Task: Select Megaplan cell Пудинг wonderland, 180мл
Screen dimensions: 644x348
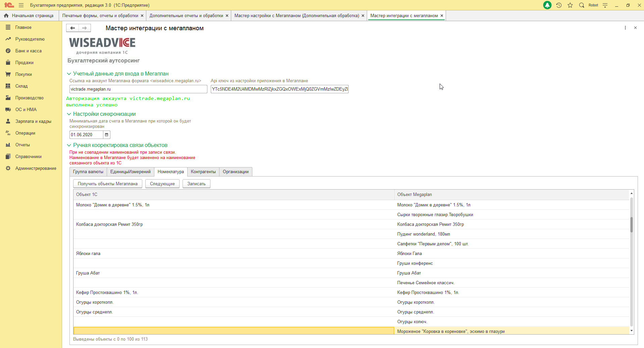Action: tap(512, 234)
